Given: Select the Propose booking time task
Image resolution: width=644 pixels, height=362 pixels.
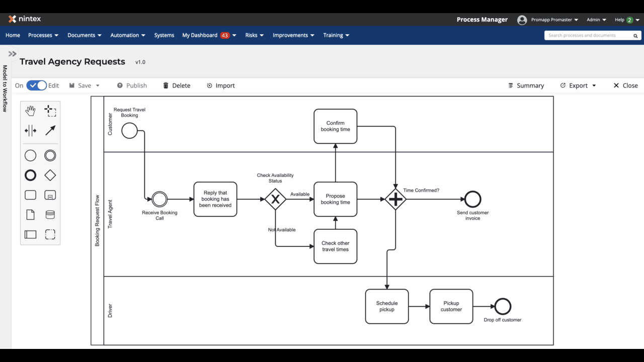Looking at the screenshot, I should tap(336, 200).
